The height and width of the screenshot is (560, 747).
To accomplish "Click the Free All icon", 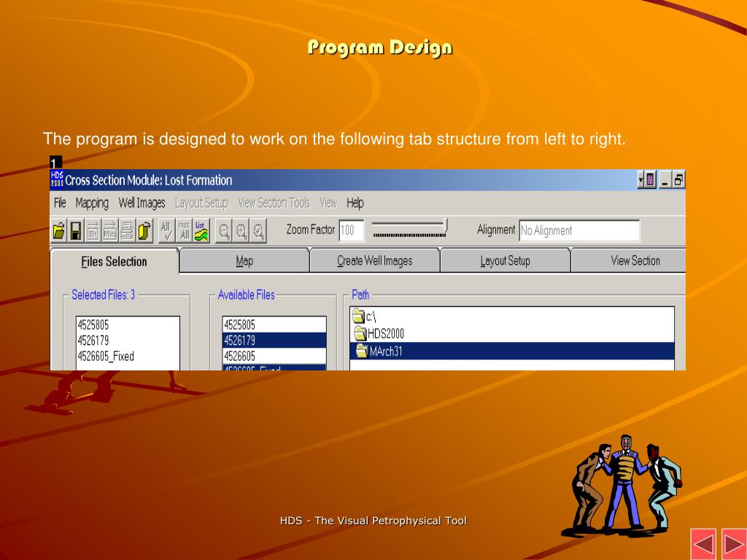I will coord(184,231).
